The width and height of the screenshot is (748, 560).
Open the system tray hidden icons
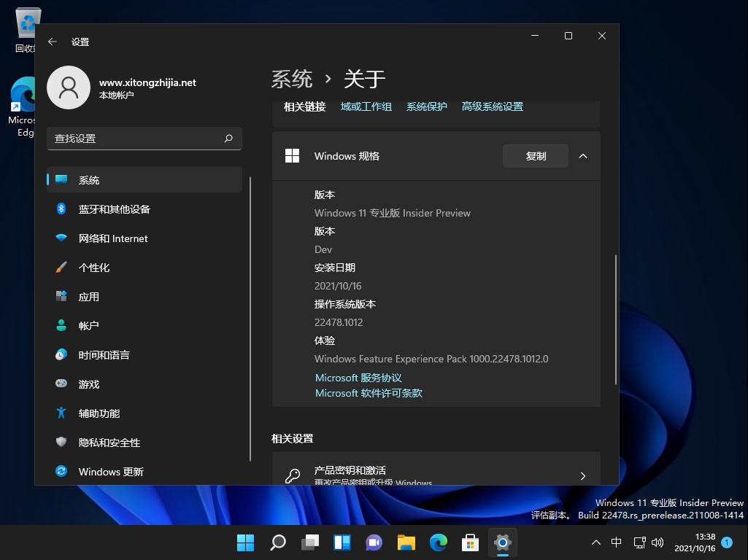pyautogui.click(x=596, y=542)
